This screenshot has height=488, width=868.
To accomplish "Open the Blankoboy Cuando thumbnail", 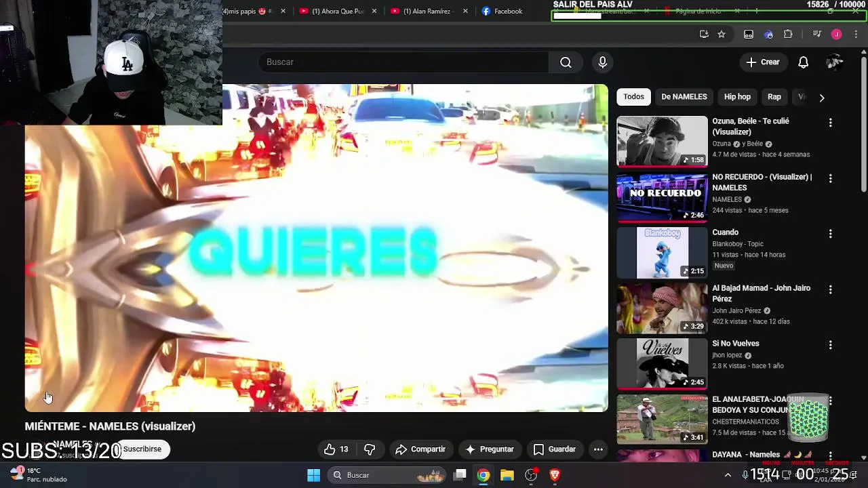I will pyautogui.click(x=662, y=253).
